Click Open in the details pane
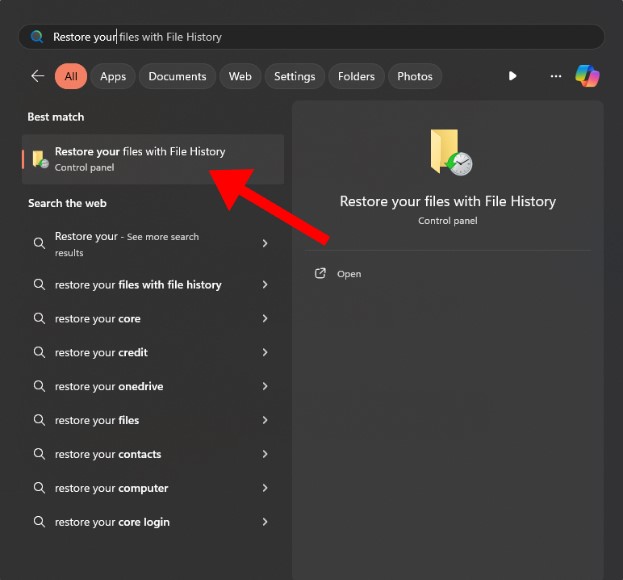 tap(349, 274)
